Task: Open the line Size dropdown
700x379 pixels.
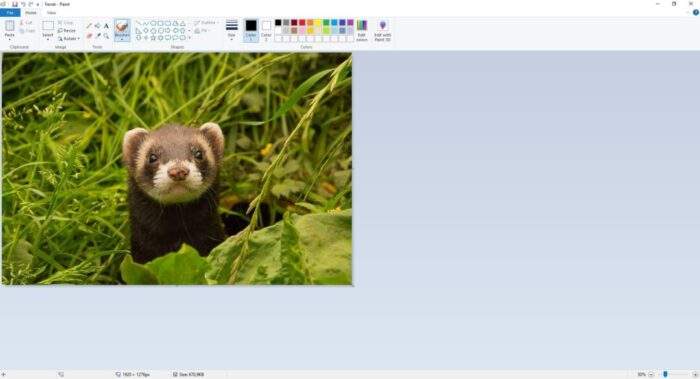Action: 231,30
